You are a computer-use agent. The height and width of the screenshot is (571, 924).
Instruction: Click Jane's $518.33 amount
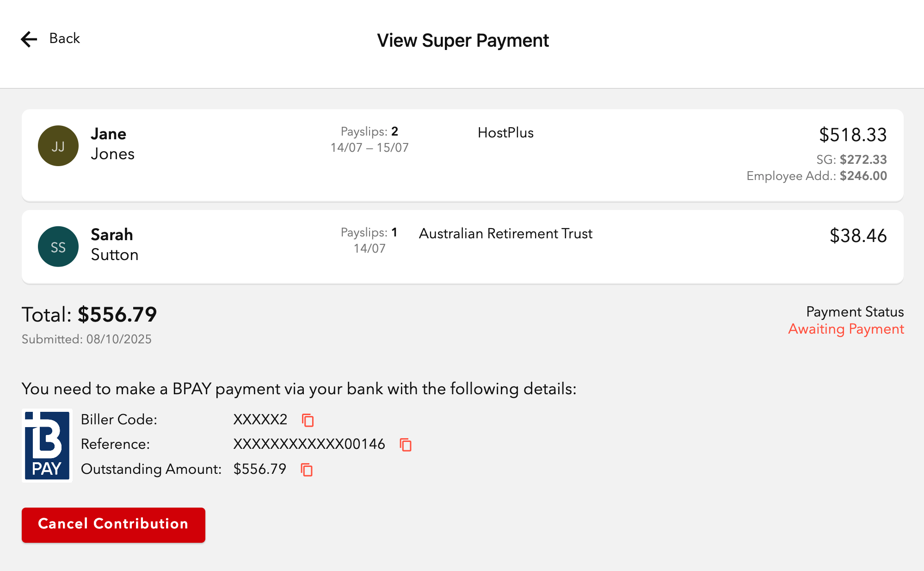(853, 135)
